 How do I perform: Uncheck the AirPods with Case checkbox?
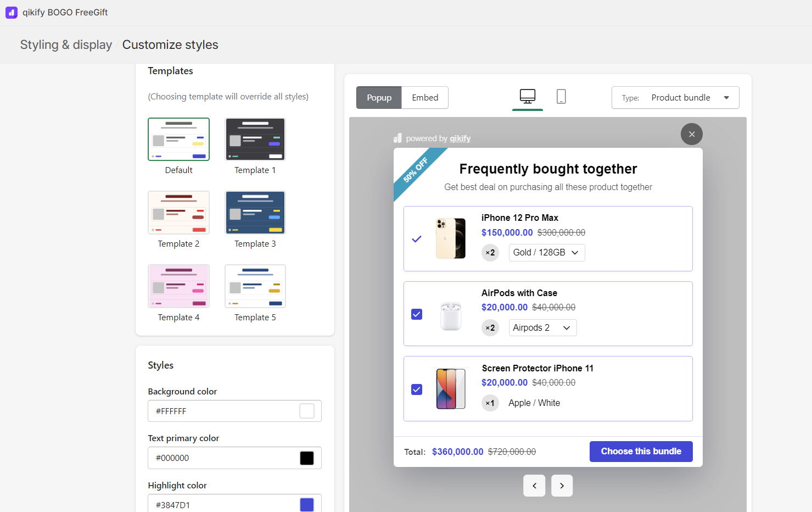(x=417, y=314)
